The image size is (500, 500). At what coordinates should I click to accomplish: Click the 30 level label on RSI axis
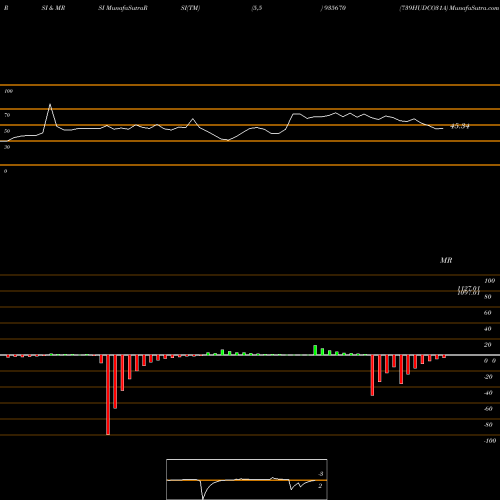coord(7,147)
